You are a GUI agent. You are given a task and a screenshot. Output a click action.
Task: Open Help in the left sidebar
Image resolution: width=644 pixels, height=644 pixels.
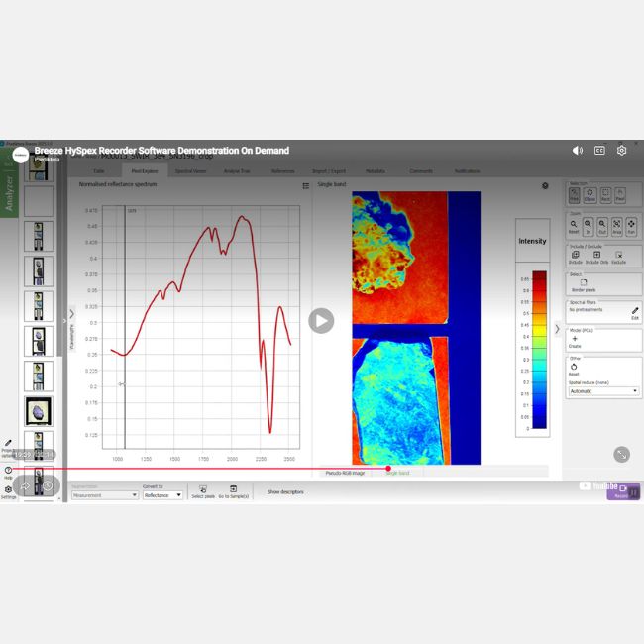point(8,473)
